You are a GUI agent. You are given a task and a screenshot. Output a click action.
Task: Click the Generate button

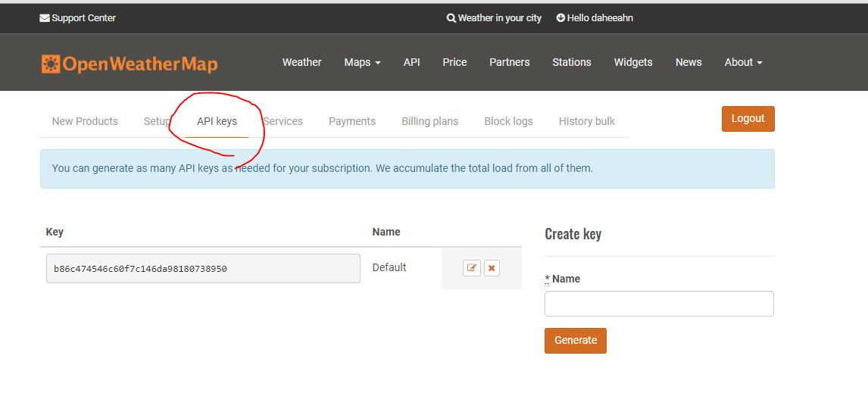point(576,340)
